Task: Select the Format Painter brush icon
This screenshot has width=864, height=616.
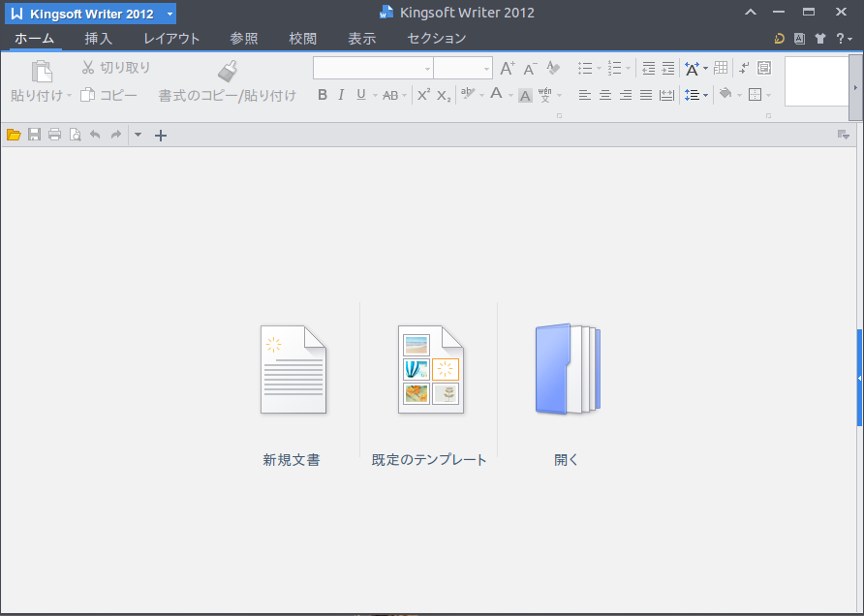Action: pos(227,71)
